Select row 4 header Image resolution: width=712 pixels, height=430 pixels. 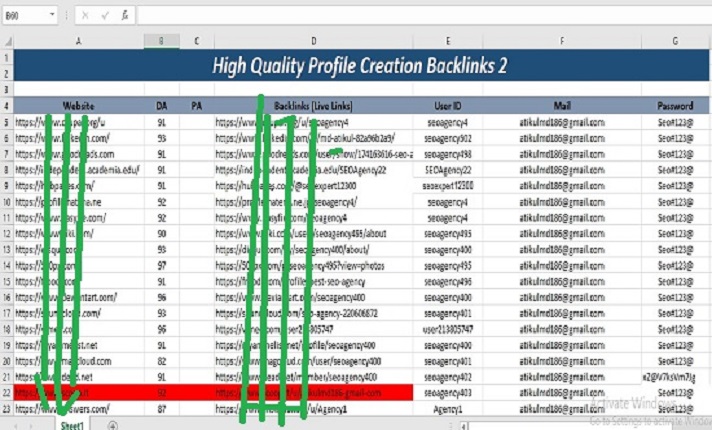5,105
